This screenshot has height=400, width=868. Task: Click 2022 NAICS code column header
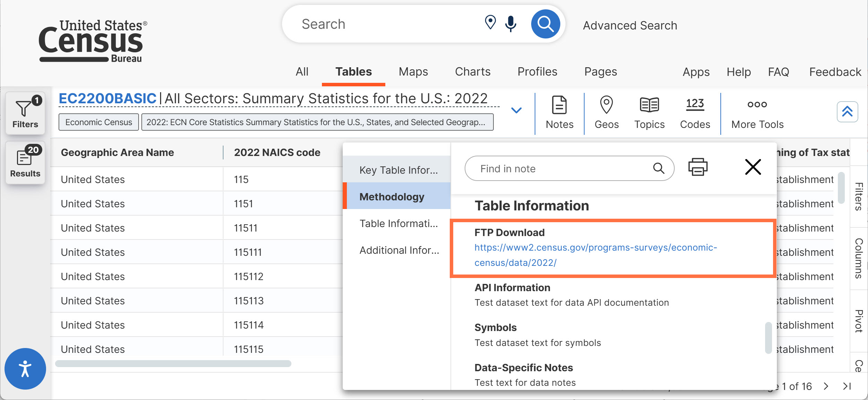point(277,153)
